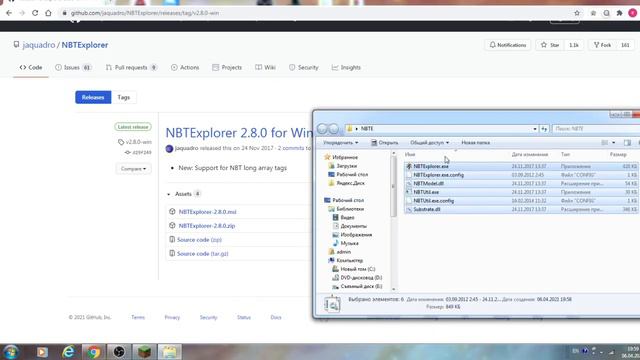
Task: Reload the GitHub page
Action: pyautogui.click(x=35, y=13)
